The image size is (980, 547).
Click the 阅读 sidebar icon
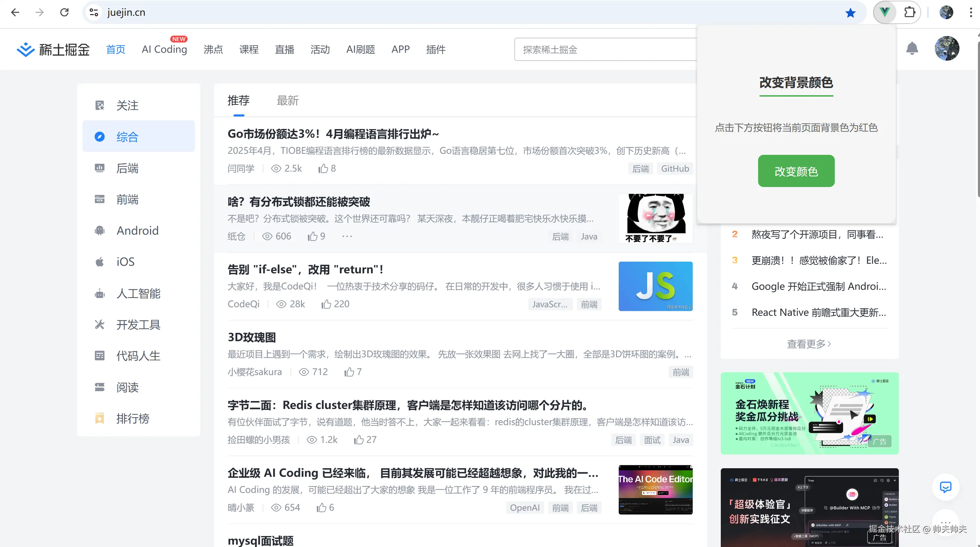coord(100,387)
